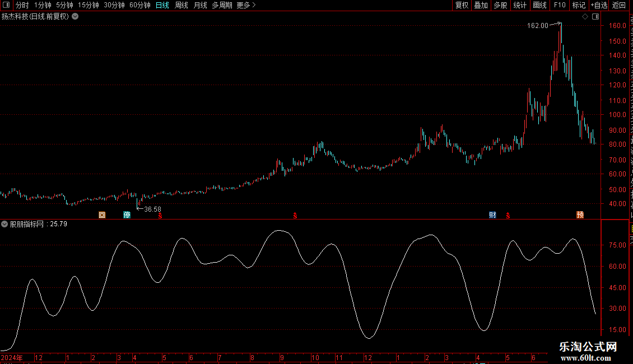Click 返回 to go back
This screenshot has height=364, width=633.
click(618, 5)
